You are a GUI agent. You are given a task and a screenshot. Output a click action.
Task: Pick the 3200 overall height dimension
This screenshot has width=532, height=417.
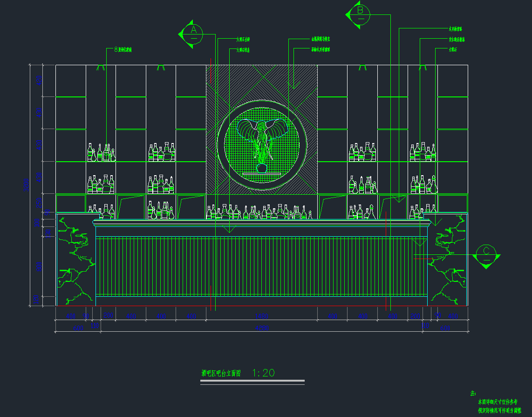coord(26,185)
